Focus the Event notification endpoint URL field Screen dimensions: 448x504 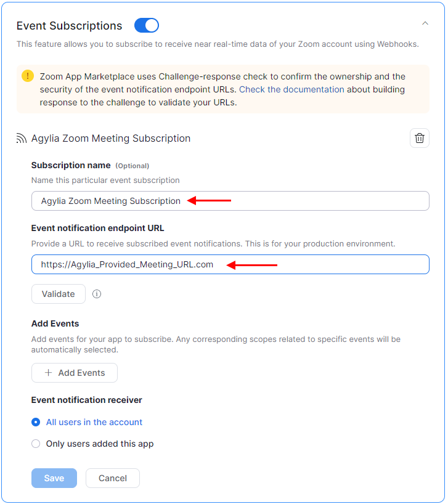pyautogui.click(x=230, y=264)
